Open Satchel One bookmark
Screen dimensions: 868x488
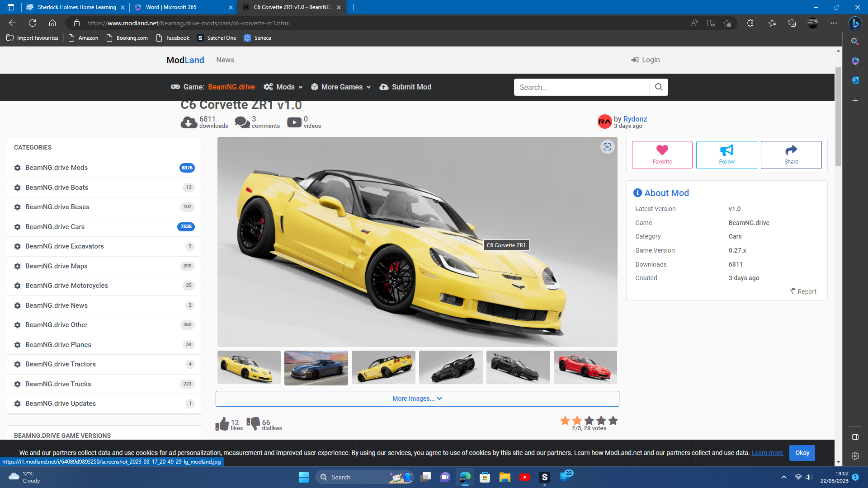tap(217, 38)
